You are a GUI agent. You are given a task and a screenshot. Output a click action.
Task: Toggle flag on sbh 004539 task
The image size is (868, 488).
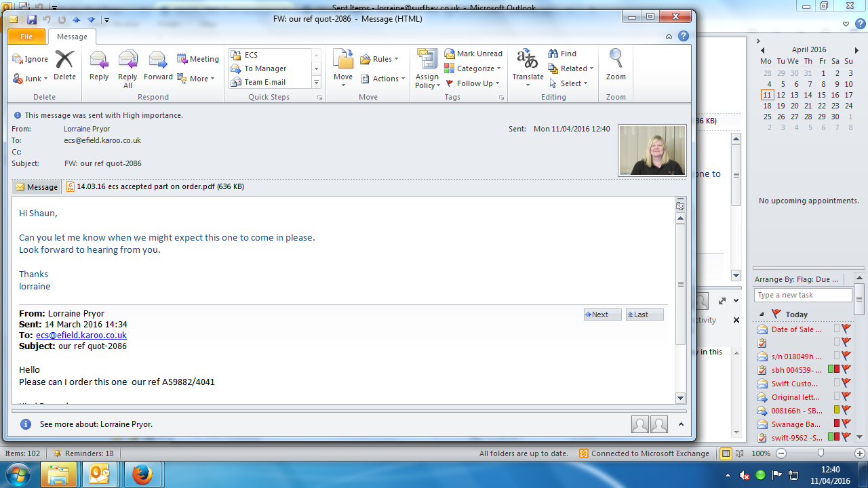[x=846, y=370]
